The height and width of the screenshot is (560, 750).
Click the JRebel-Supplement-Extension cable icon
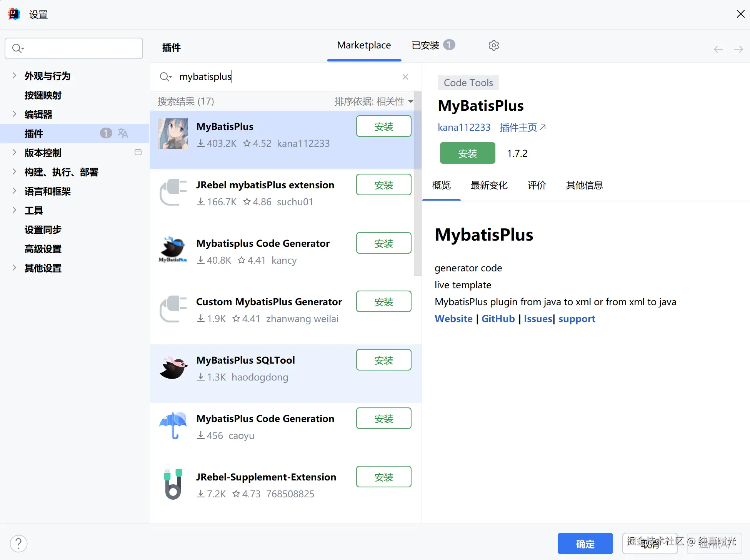173,484
